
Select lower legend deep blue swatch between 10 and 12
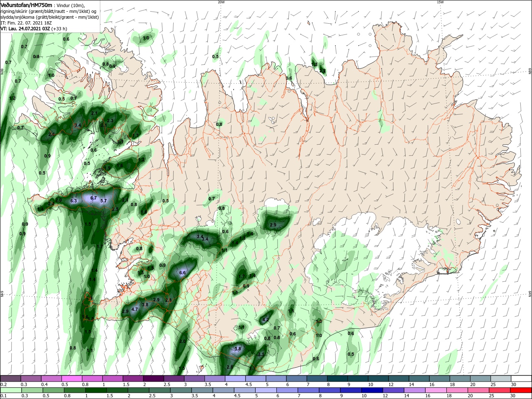(373, 390)
